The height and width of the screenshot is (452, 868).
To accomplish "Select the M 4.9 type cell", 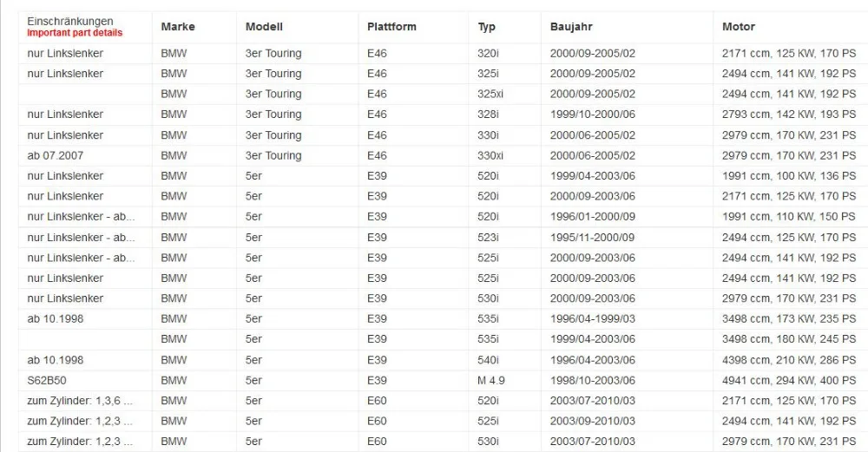I will pos(491,381).
